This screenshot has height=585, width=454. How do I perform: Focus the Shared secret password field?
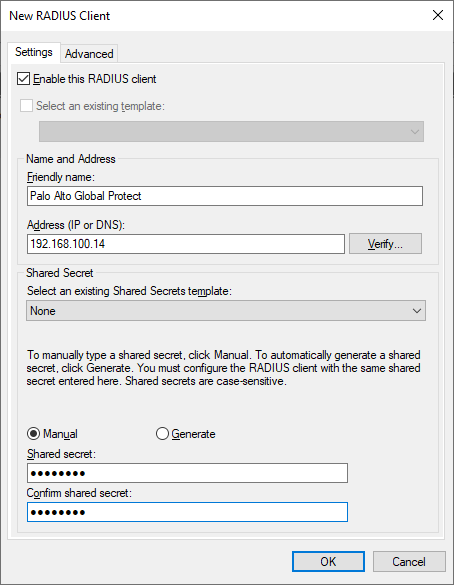tap(187, 473)
